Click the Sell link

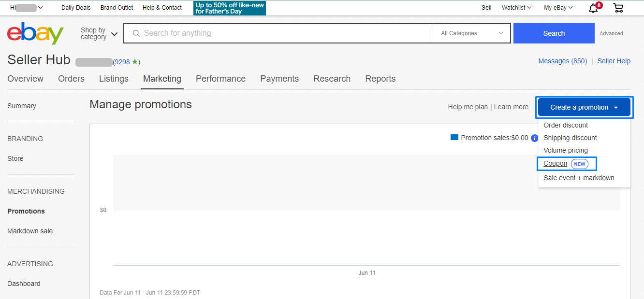[486, 8]
